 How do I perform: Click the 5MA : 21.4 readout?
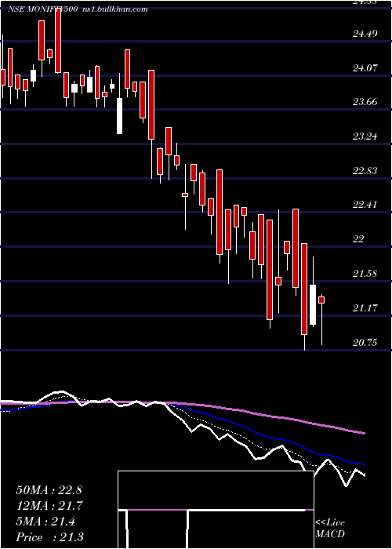(x=45, y=522)
